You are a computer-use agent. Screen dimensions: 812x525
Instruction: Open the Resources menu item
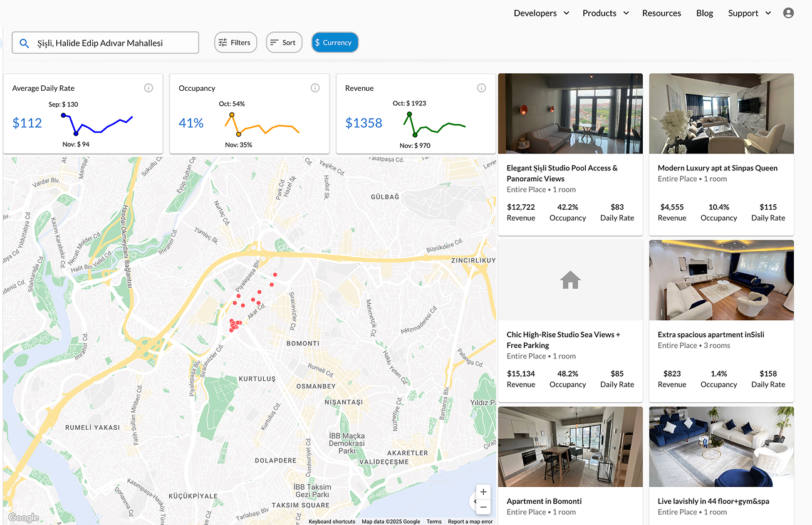(x=661, y=13)
